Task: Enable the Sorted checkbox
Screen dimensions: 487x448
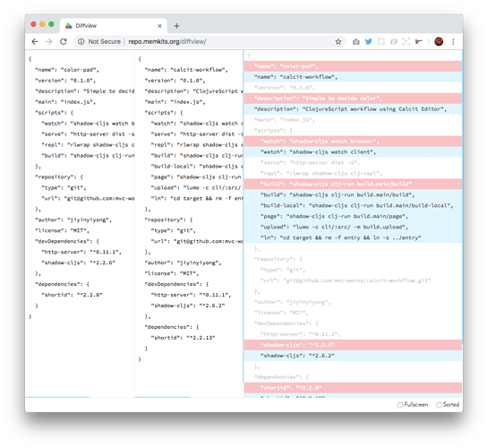Action: [439, 405]
